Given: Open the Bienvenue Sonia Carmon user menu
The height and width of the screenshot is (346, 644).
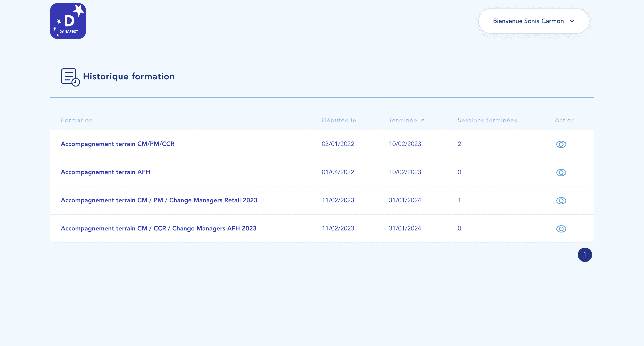Looking at the screenshot, I should coord(528,21).
